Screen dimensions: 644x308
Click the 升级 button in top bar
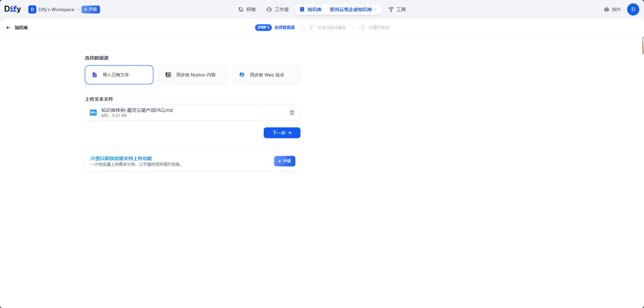pyautogui.click(x=91, y=9)
